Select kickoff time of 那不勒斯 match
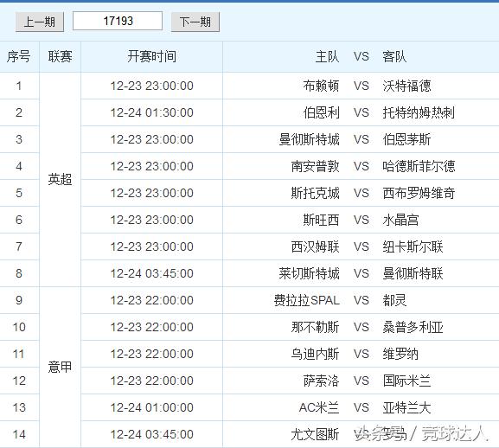This screenshot has width=499, height=448. tap(152, 327)
